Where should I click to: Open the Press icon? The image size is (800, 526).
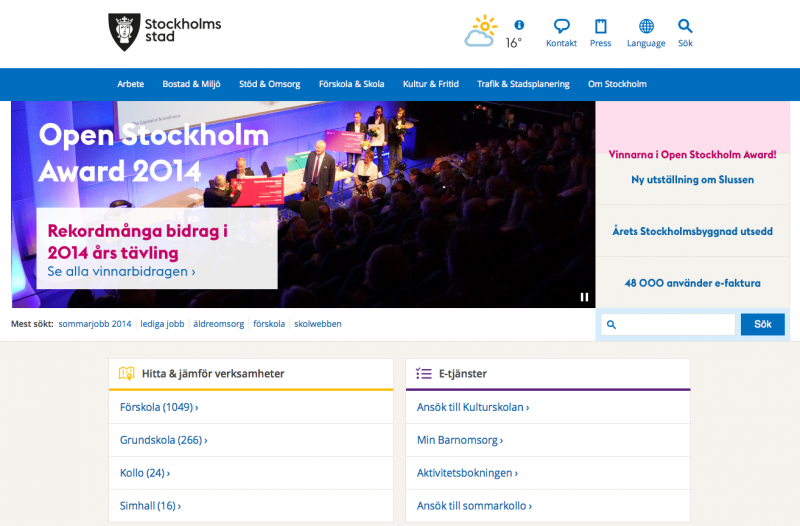pyautogui.click(x=600, y=27)
